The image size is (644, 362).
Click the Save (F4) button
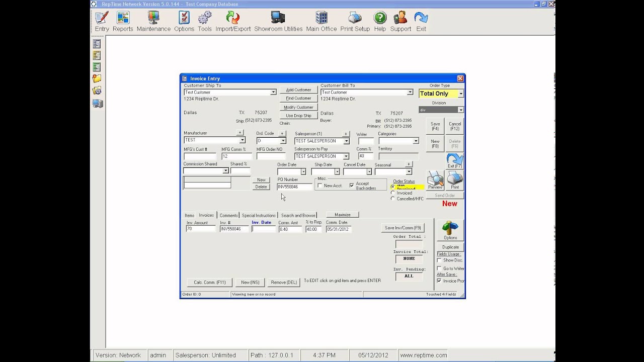tap(435, 126)
